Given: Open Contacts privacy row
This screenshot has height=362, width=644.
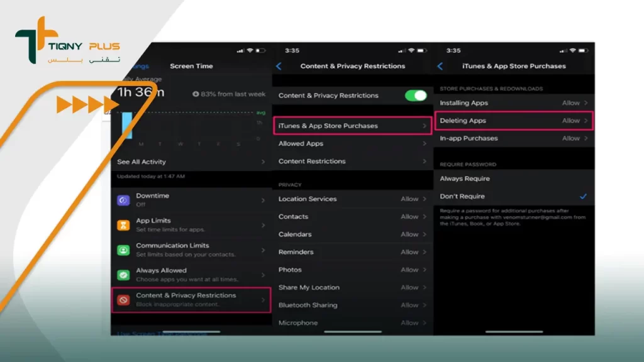Looking at the screenshot, I should [352, 216].
